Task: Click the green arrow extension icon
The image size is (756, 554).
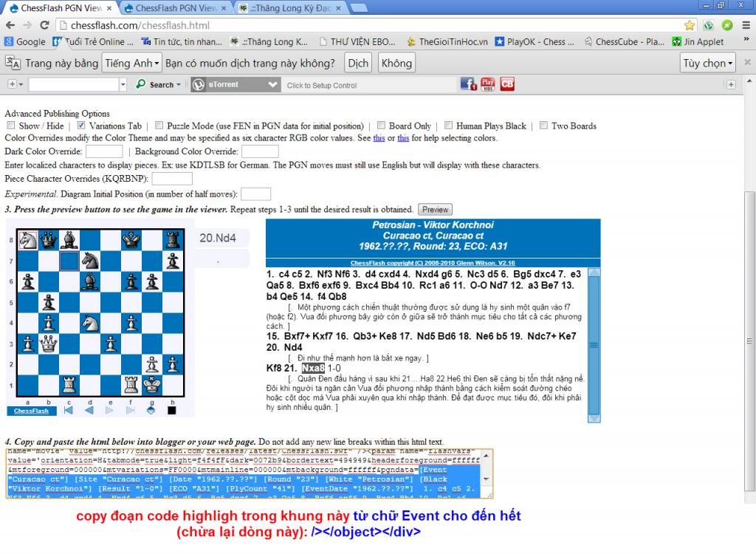Action: pos(727,25)
